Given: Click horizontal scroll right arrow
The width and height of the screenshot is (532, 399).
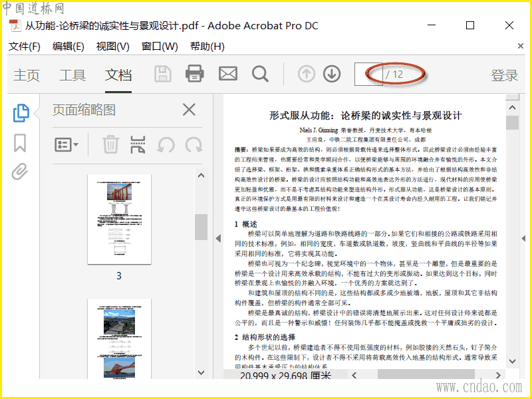Looking at the screenshot, I should (x=498, y=375).
